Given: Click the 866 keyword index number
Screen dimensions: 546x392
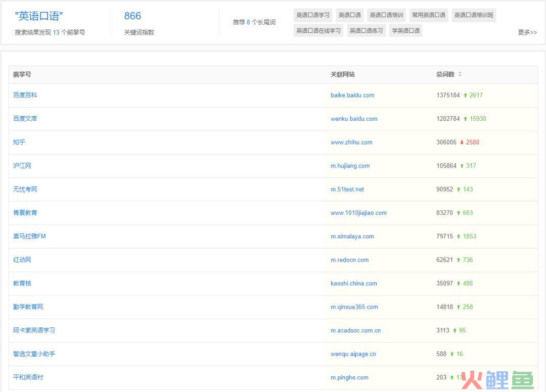Looking at the screenshot, I should (132, 16).
